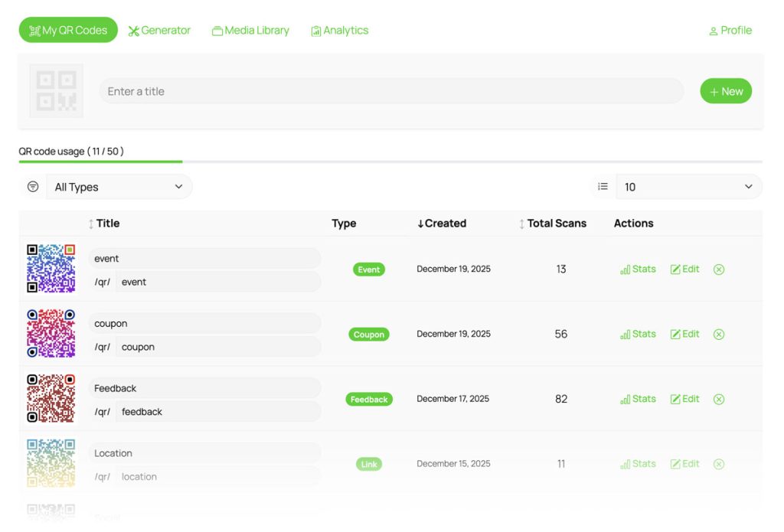Click the QR code usage progress bar
This screenshot has height=532, width=784.
pyautogui.click(x=390, y=162)
